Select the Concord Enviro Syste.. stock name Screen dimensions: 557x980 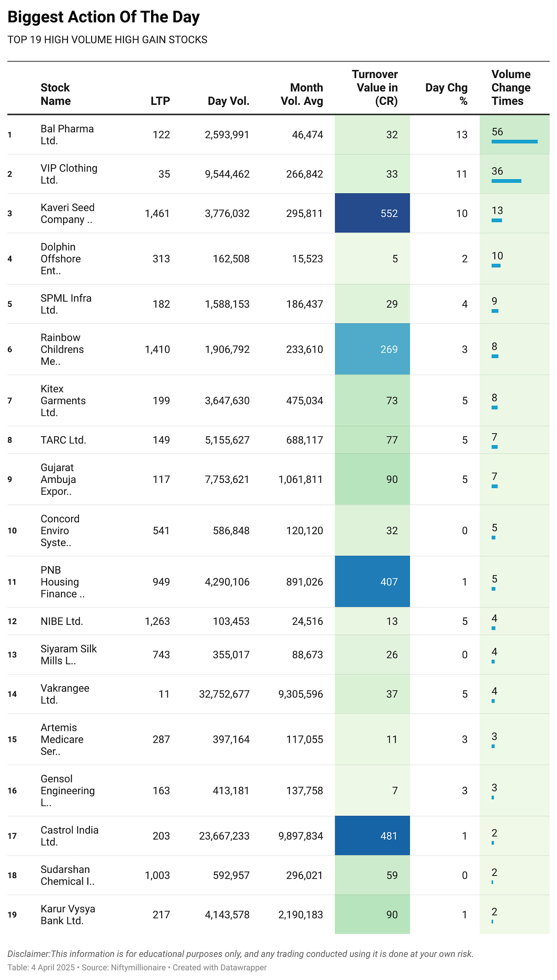coord(60,531)
